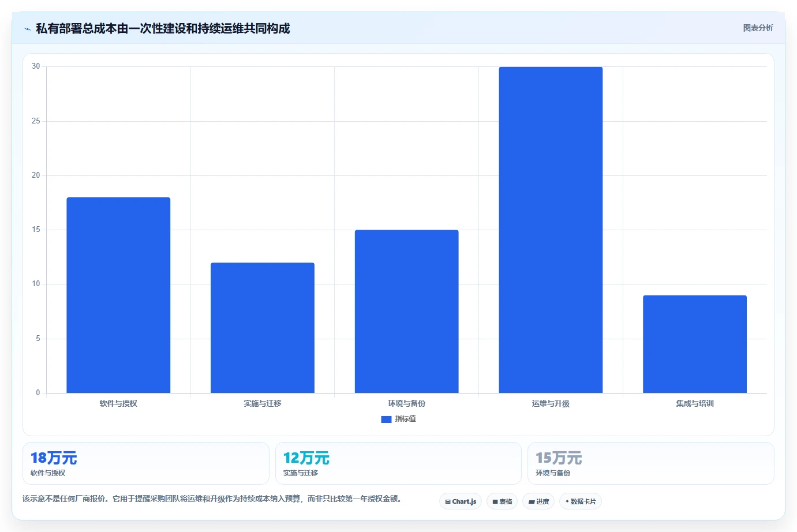Viewport: 797px width, 532px height.
Task: Open the 12万元 实施与迁移 data card
Action: coord(398,463)
